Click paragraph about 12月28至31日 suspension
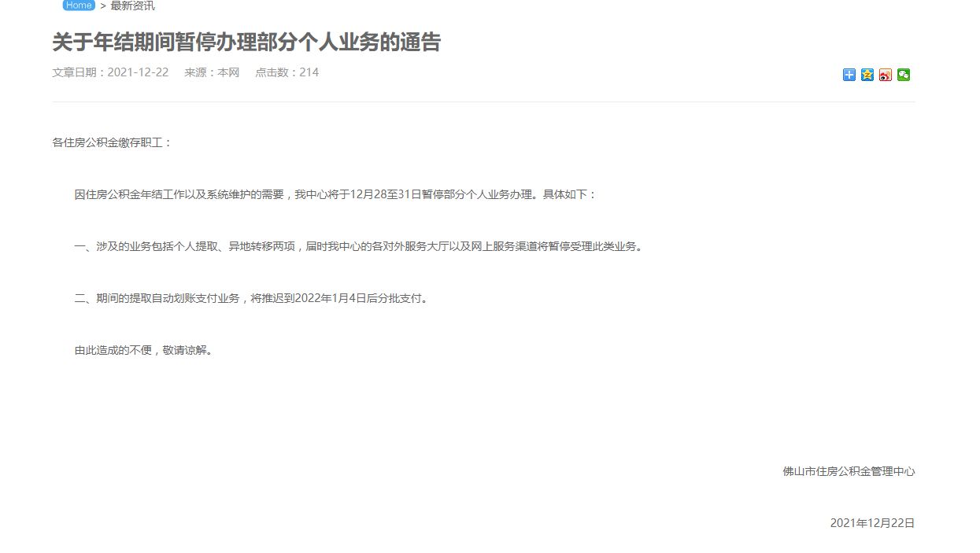The width and height of the screenshot is (980, 553). (335, 194)
